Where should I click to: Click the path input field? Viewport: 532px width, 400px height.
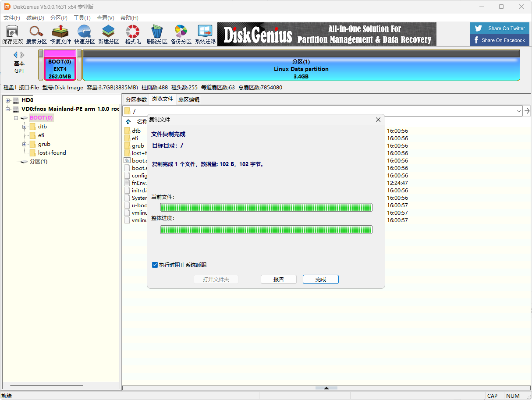click(322, 111)
